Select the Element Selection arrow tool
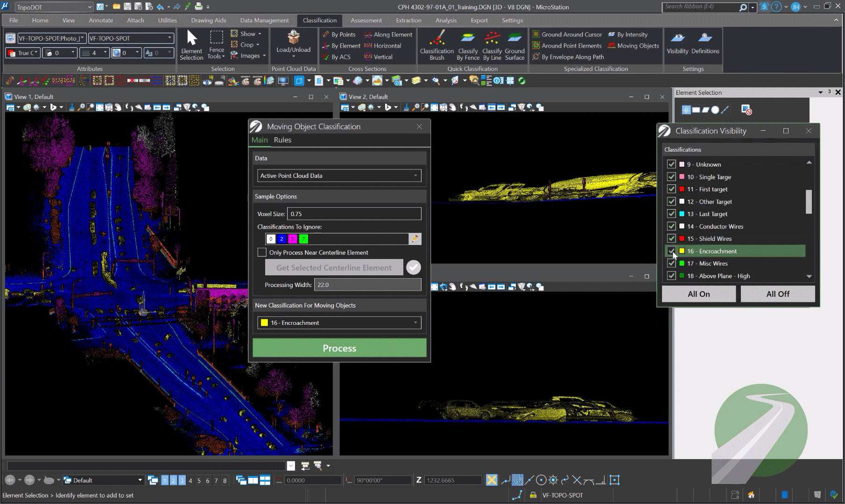The height and width of the screenshot is (504, 845). click(191, 45)
